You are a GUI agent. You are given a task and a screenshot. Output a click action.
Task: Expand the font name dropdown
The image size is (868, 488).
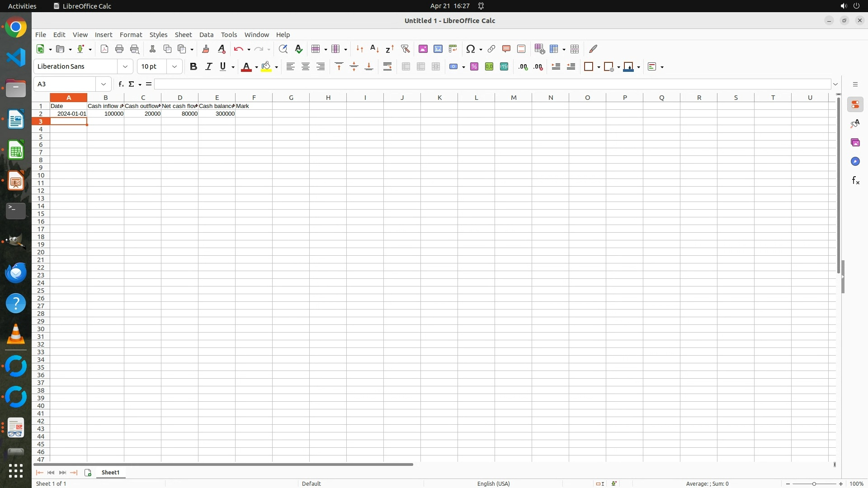pos(125,67)
